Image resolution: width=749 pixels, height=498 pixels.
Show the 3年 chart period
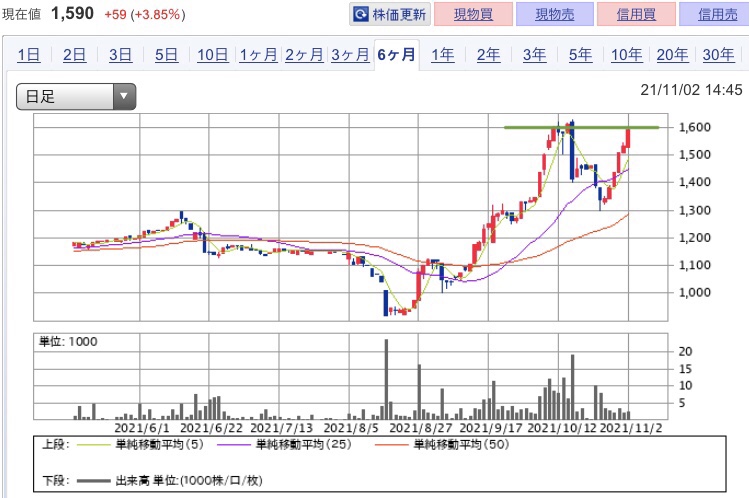(x=535, y=55)
